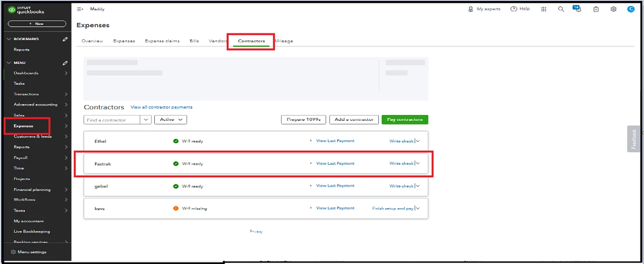Expand the Find a contractor dropdown arrow
This screenshot has width=644, height=264.
tap(146, 120)
